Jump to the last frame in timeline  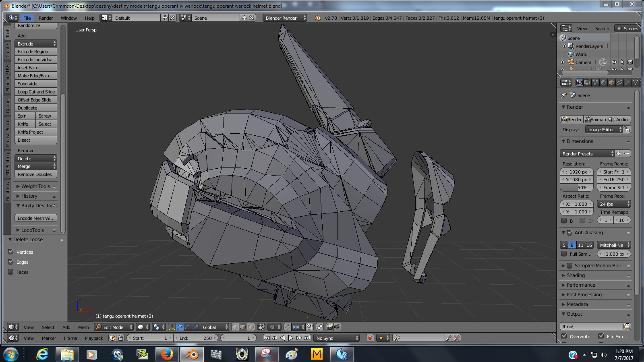pos(307,338)
